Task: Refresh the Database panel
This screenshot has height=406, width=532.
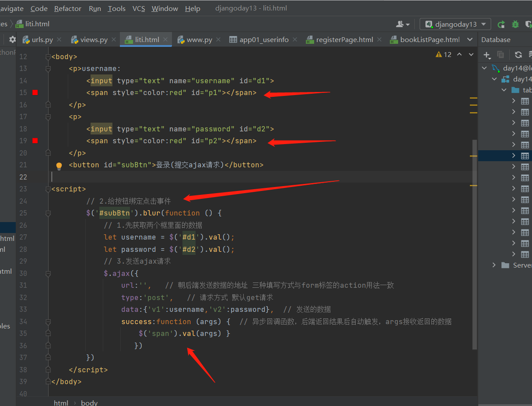Action: tap(518, 55)
